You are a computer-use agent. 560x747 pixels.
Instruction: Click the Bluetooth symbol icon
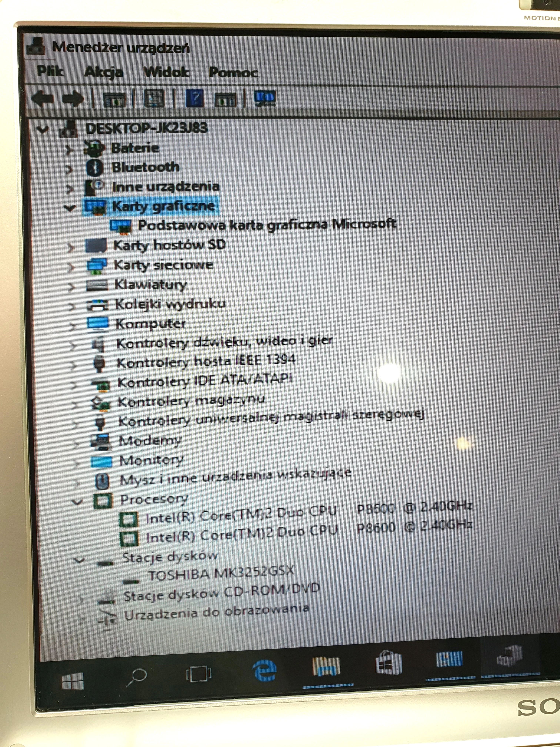(x=94, y=168)
